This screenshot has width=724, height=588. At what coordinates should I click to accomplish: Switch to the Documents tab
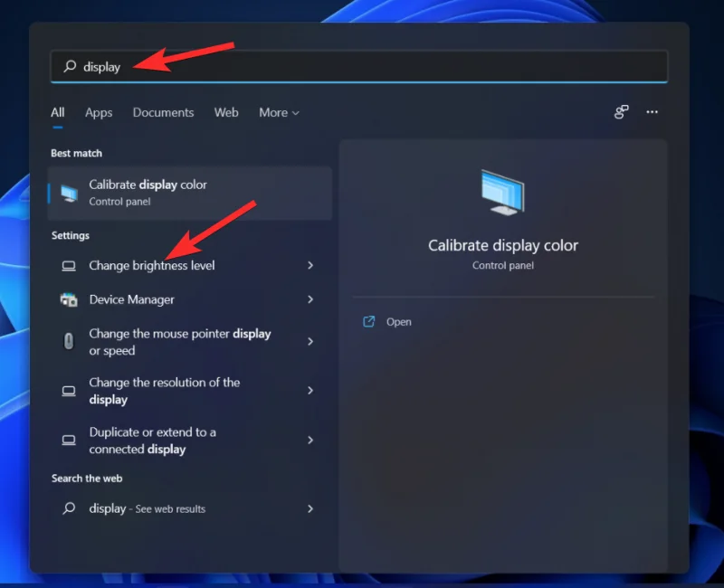pos(163,112)
